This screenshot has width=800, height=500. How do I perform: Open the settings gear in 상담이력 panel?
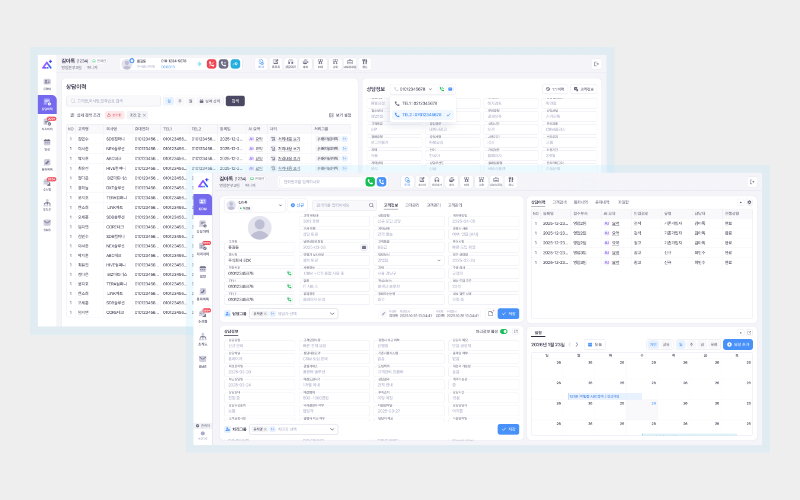tap(750, 202)
